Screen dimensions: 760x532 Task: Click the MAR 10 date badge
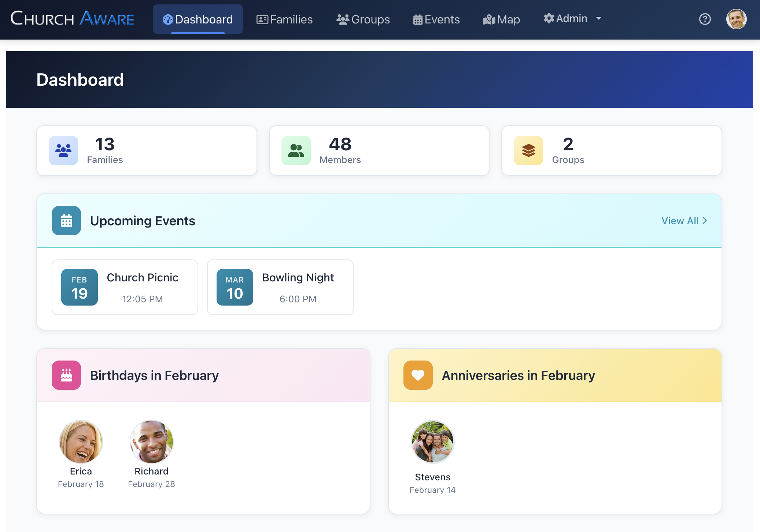tap(235, 287)
